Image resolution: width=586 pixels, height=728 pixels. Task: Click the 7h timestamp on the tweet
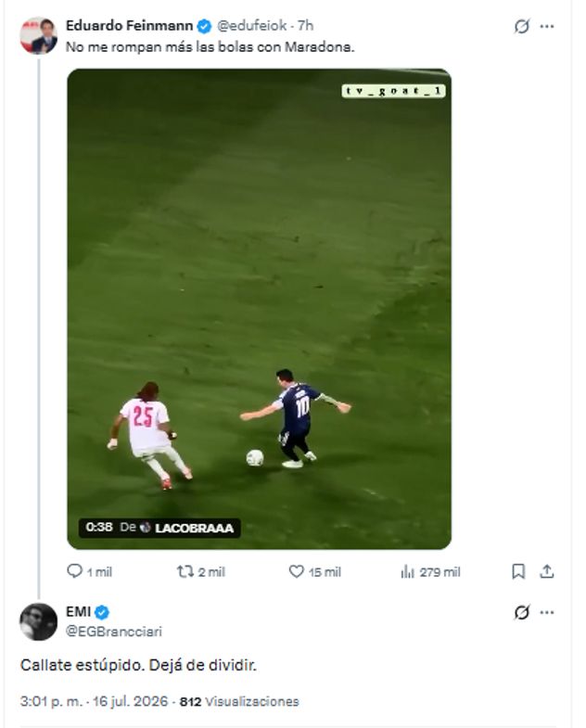(x=306, y=26)
